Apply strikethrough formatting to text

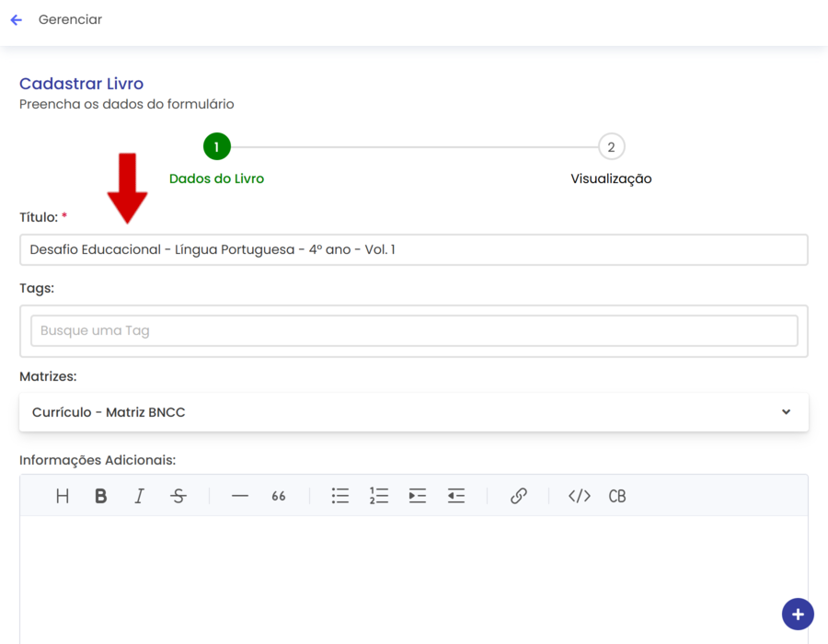[x=178, y=496]
